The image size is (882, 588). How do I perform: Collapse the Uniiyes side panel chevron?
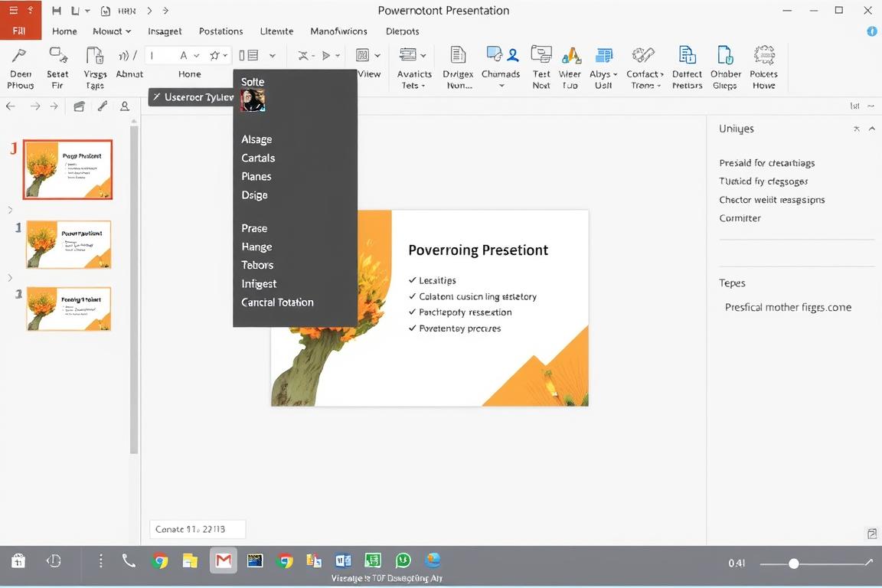point(872,129)
